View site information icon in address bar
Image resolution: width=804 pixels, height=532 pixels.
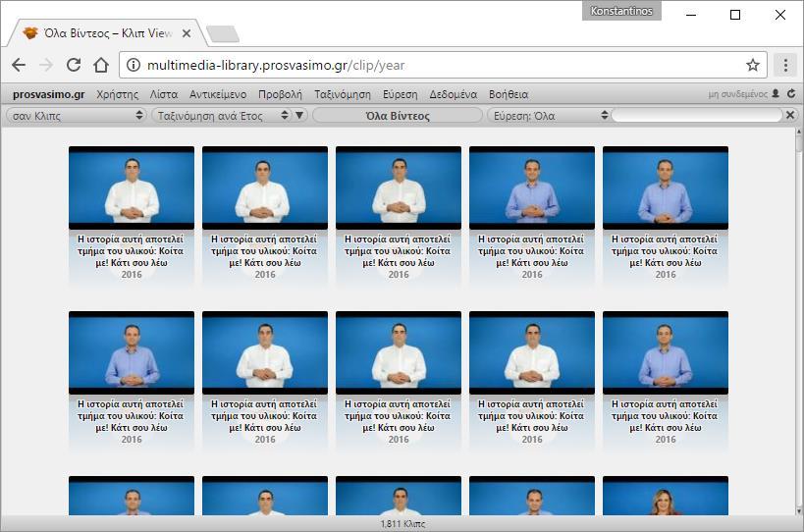click(x=134, y=65)
